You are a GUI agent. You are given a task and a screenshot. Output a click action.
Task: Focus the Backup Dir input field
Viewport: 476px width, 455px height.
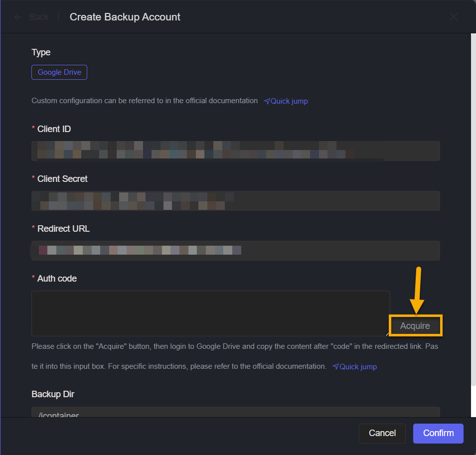(236, 412)
